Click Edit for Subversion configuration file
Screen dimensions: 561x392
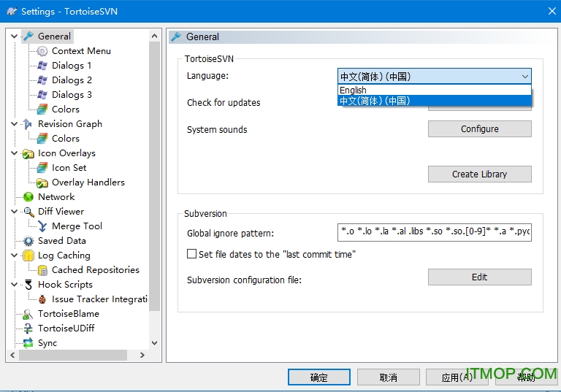(479, 277)
